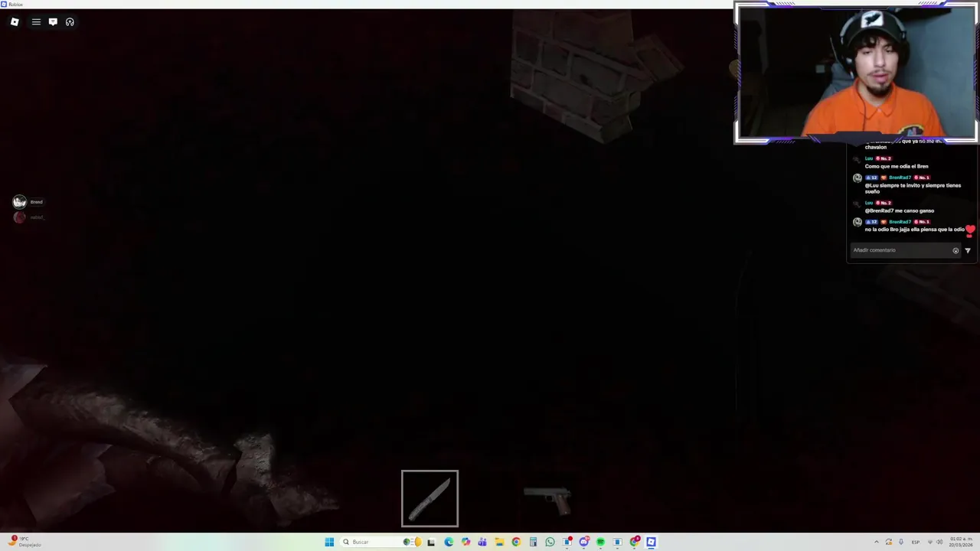Click the first BrenRad7 username in chat
Image resolution: width=980 pixels, height=551 pixels.
click(900, 178)
